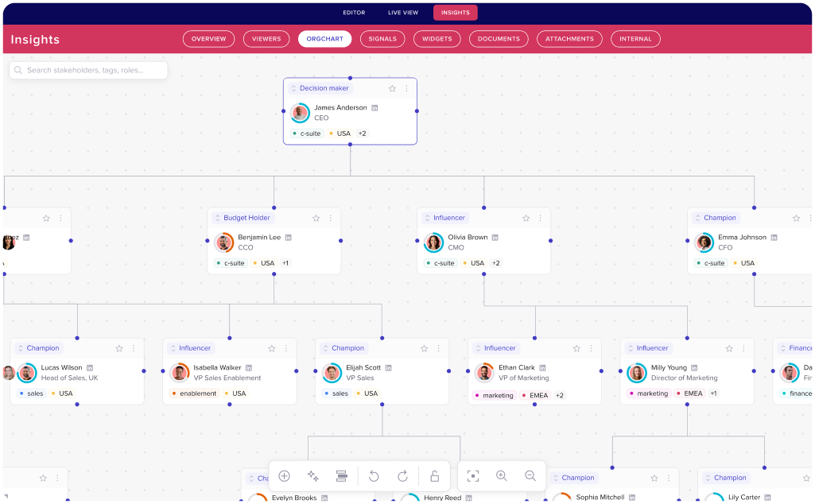Image resolution: width=815 pixels, height=504 pixels.
Task: Click the fit-to-screen icon
Action: click(473, 476)
